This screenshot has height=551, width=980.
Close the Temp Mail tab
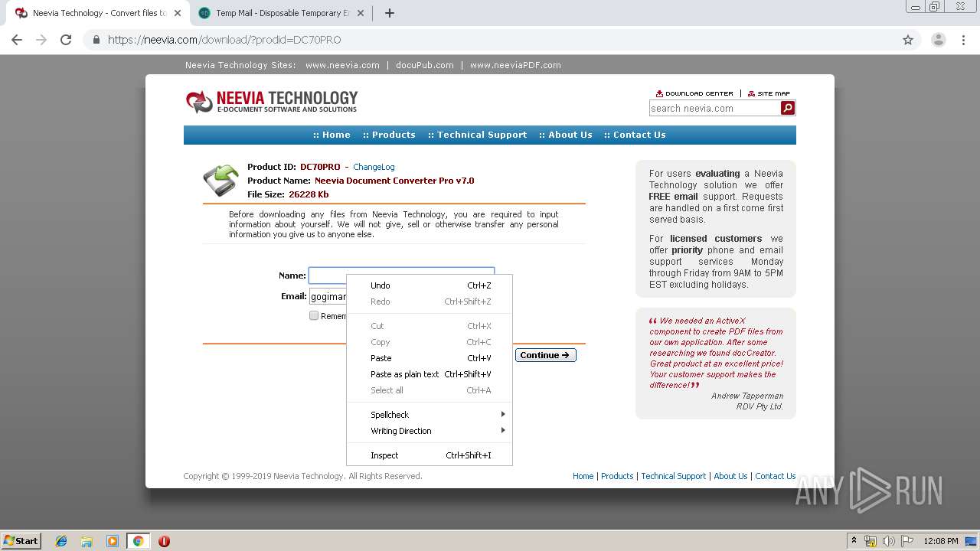[x=361, y=13]
